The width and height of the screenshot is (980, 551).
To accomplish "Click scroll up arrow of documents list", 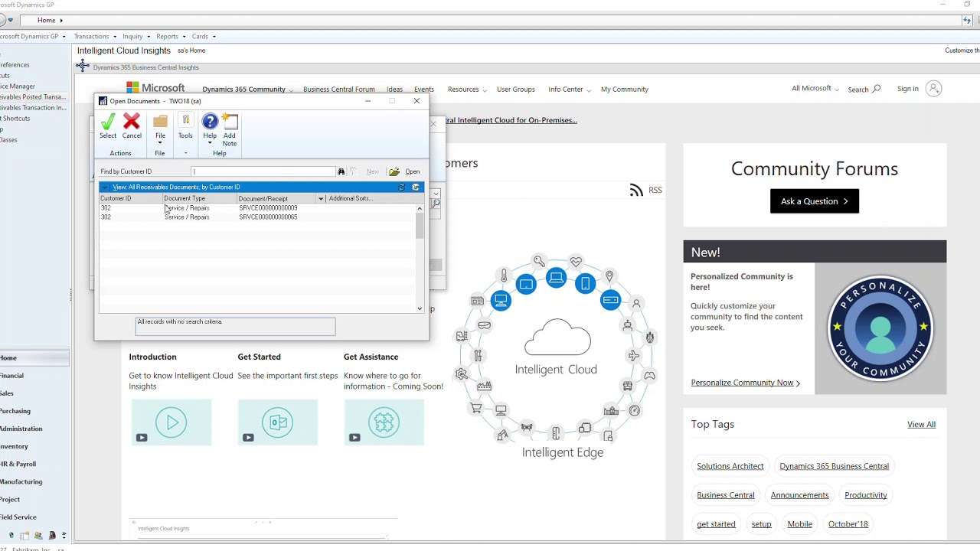I will pos(420,208).
